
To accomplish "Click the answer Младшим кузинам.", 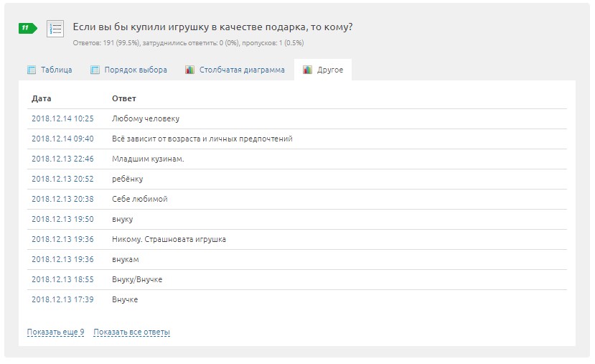I will 148,159.
